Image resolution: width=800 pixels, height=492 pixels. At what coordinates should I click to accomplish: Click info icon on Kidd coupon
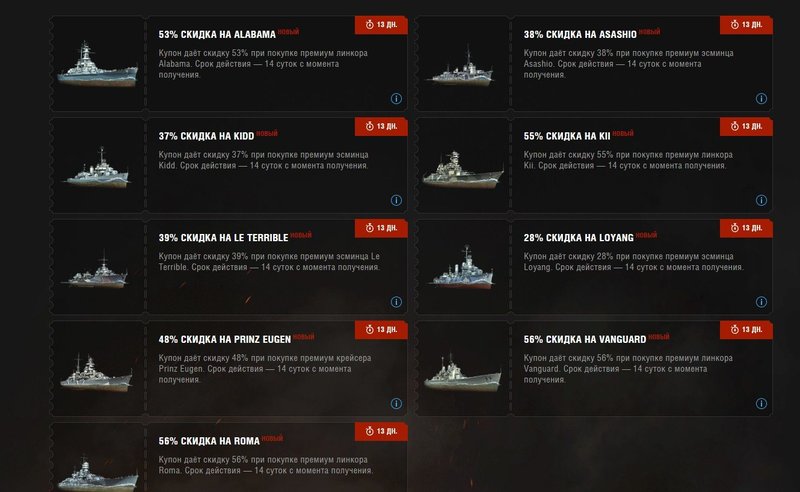point(396,200)
